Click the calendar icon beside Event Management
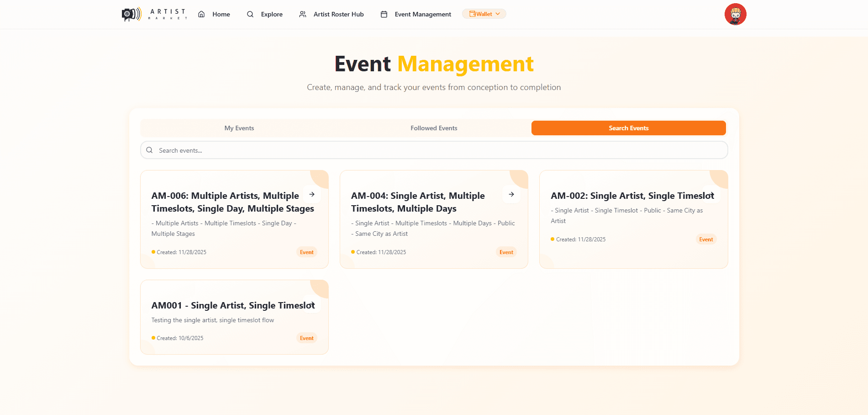This screenshot has height=415, width=868. coord(384,14)
